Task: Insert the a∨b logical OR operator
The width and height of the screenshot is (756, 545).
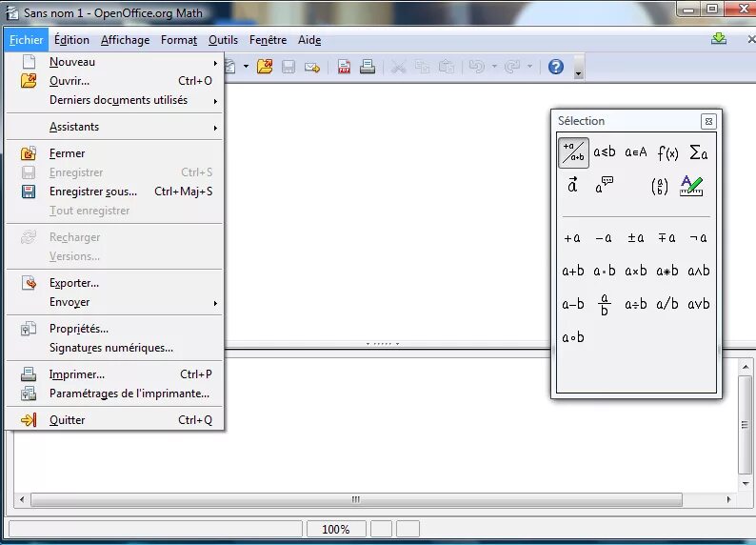Action: [x=699, y=304]
